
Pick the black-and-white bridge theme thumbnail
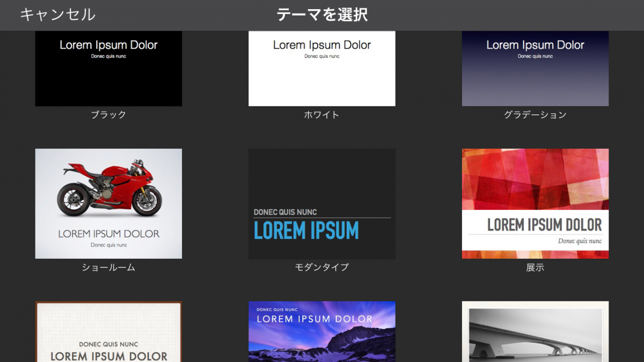click(x=535, y=331)
